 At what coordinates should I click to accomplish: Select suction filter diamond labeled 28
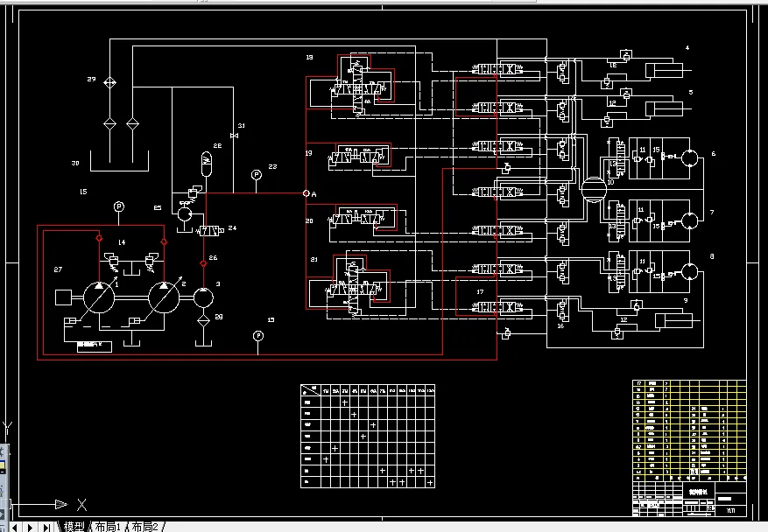pyautogui.click(x=203, y=320)
